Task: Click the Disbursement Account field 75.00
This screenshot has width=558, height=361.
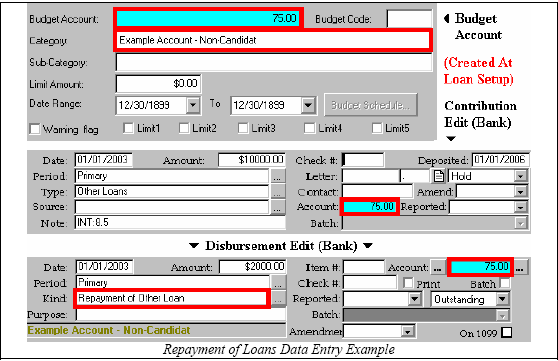Action: pos(480,267)
